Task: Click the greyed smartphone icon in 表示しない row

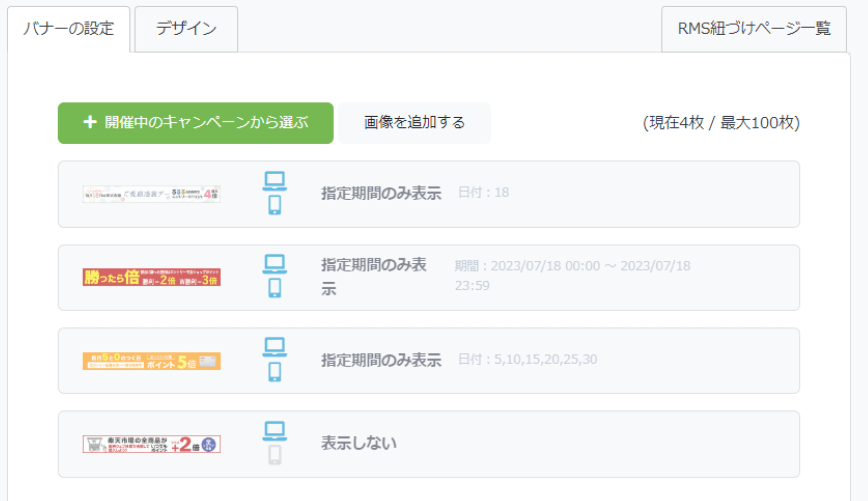Action: tap(275, 455)
